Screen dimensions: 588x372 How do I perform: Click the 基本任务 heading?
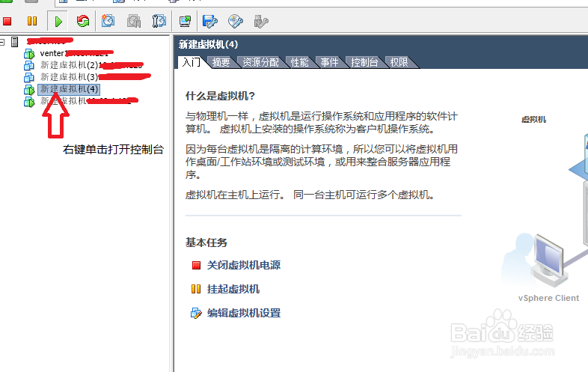(206, 243)
